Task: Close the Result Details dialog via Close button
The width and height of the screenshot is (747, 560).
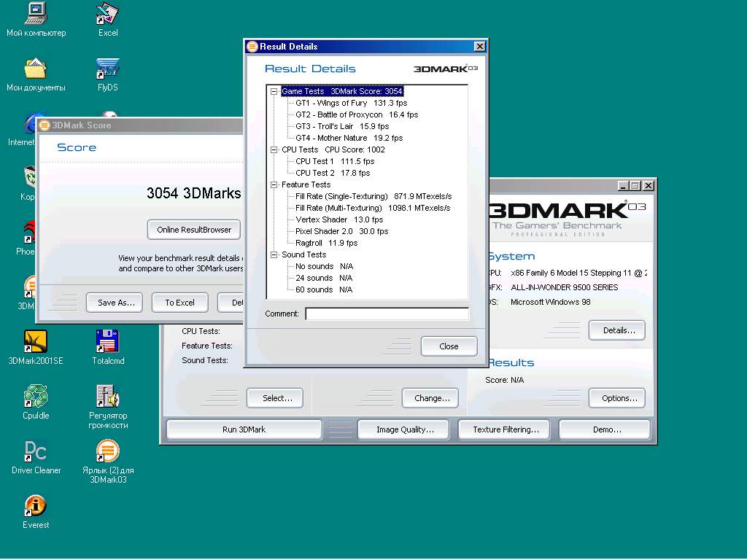Action: point(449,346)
